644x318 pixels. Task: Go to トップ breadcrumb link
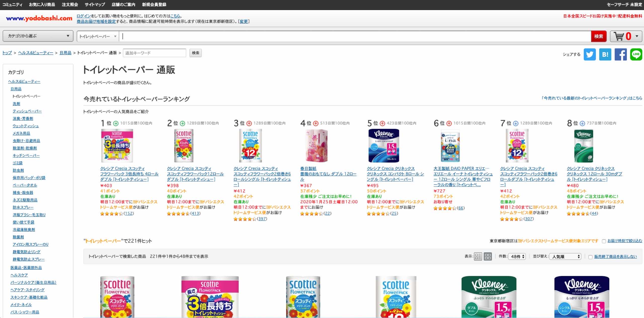click(7, 53)
